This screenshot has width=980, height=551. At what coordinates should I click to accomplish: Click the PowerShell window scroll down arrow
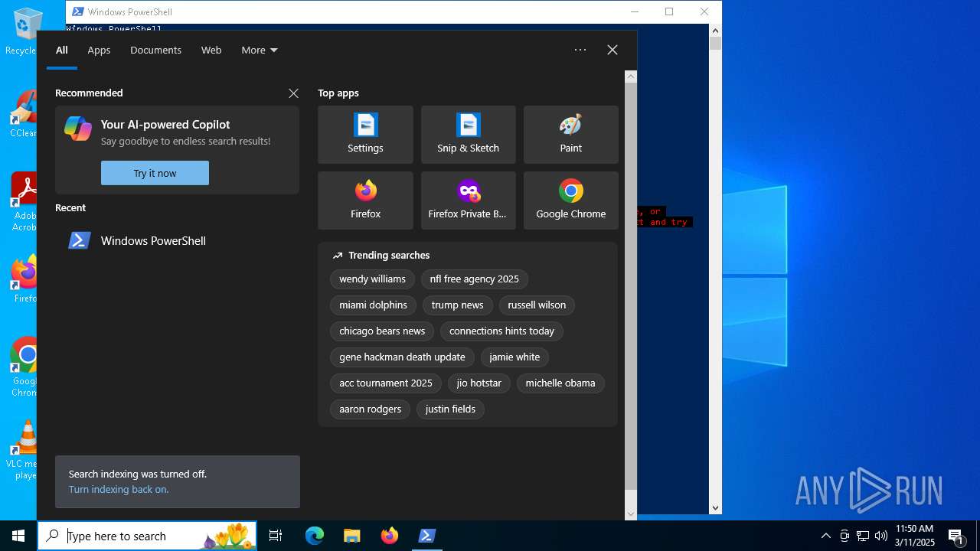(716, 507)
